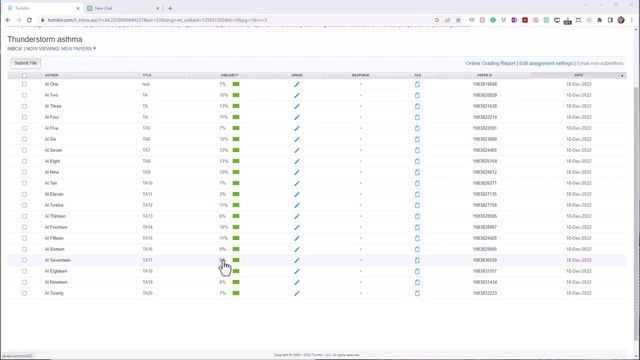Tick checkbox for AI Twenty
Screen dimensions: 640x360
[x=24, y=293]
